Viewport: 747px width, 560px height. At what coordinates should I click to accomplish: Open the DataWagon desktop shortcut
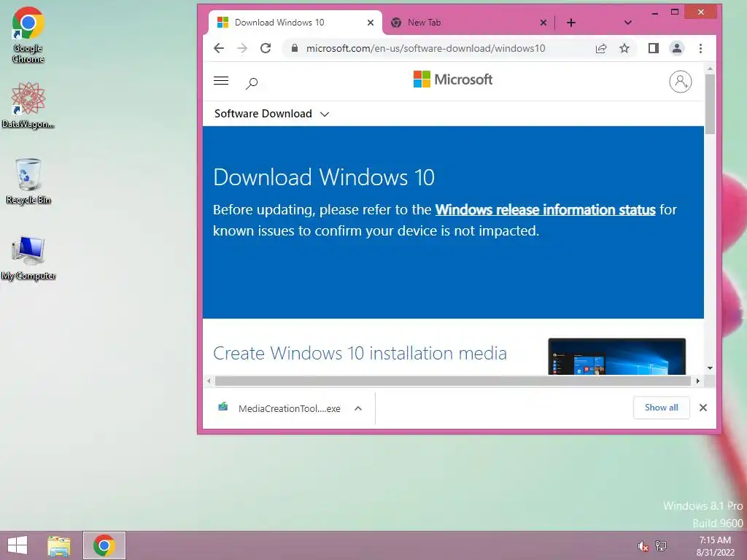[x=28, y=105]
